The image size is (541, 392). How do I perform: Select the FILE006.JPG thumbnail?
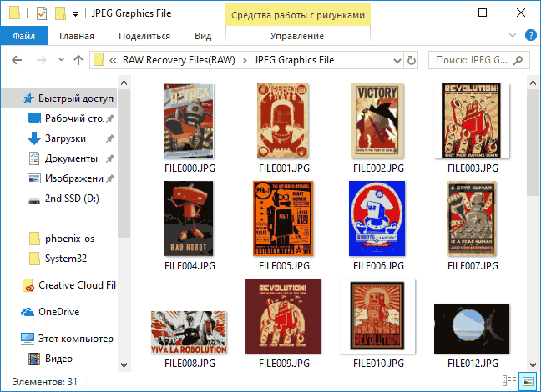pos(376,219)
